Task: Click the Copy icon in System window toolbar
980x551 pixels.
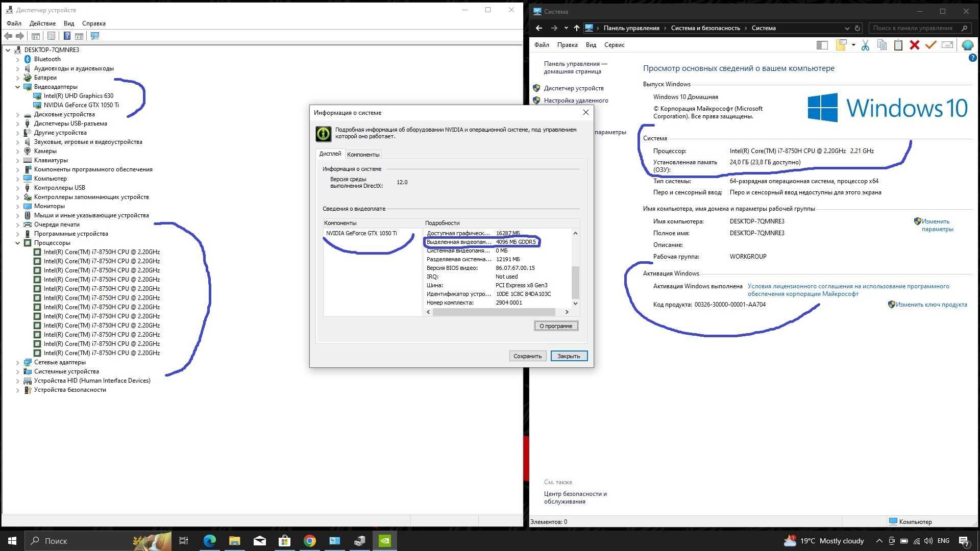Action: [x=881, y=45]
